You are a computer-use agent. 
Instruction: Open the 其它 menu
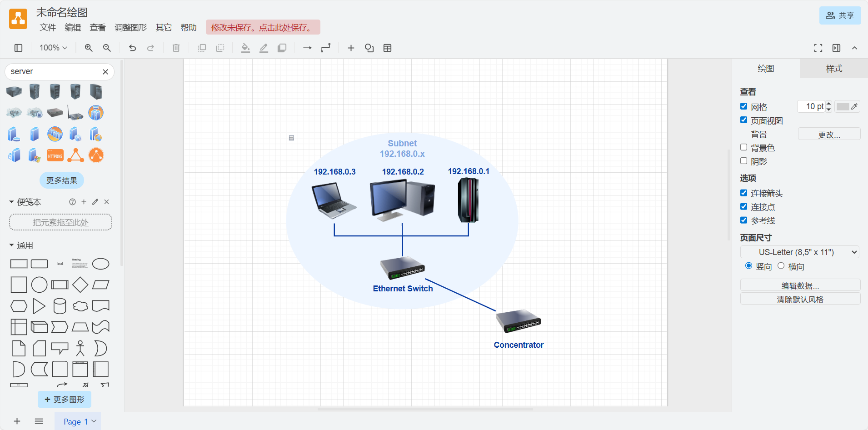[164, 27]
